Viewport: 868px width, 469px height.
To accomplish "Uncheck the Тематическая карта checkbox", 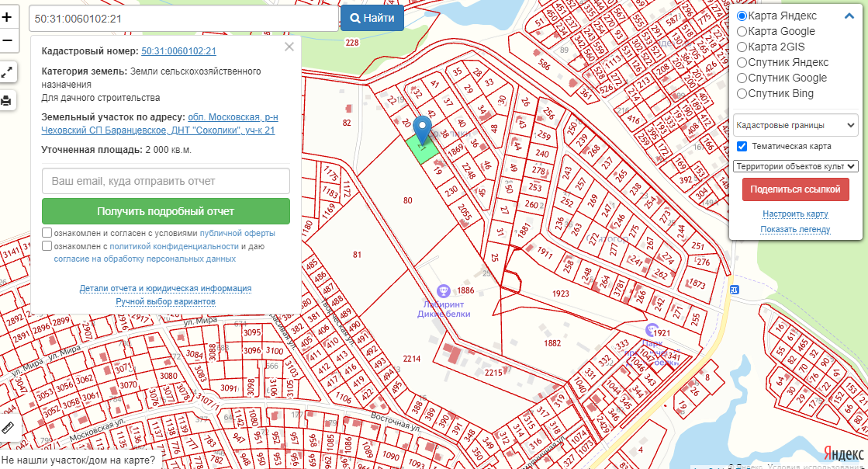I will coord(742,146).
